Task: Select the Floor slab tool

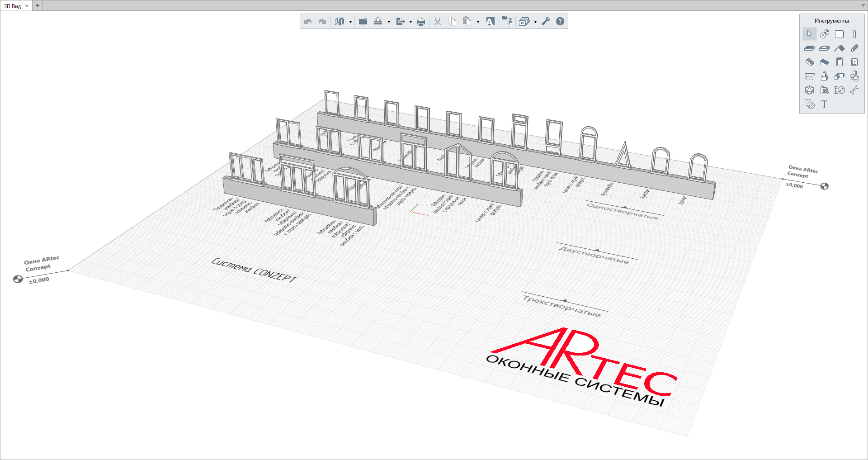Action: point(810,48)
